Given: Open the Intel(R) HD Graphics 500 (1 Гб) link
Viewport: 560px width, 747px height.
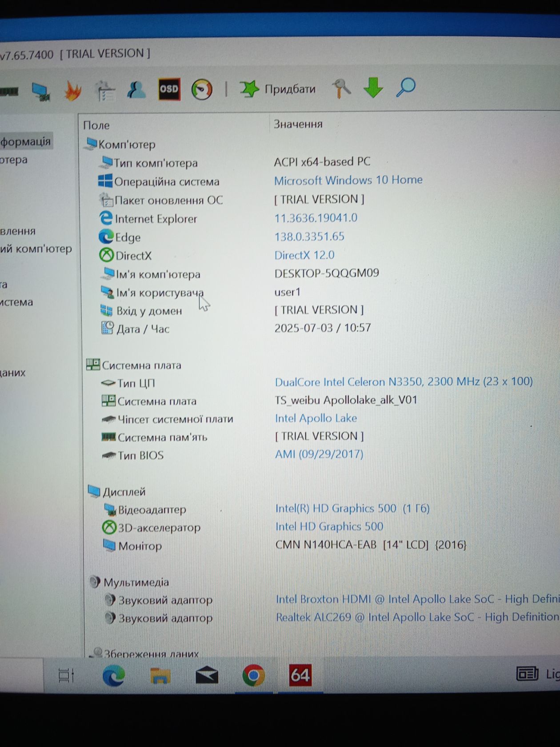Looking at the screenshot, I should point(352,508).
